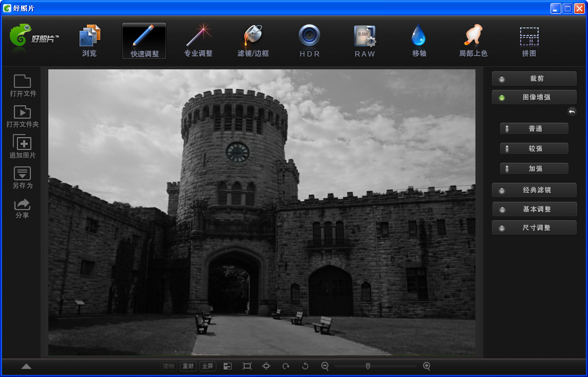Open the RAW processing module

[x=365, y=41]
